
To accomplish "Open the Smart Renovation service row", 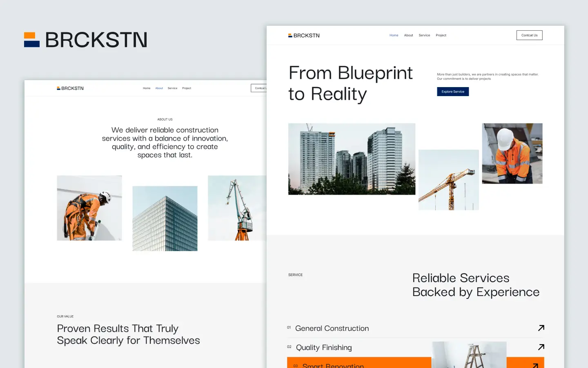I will click(416, 363).
